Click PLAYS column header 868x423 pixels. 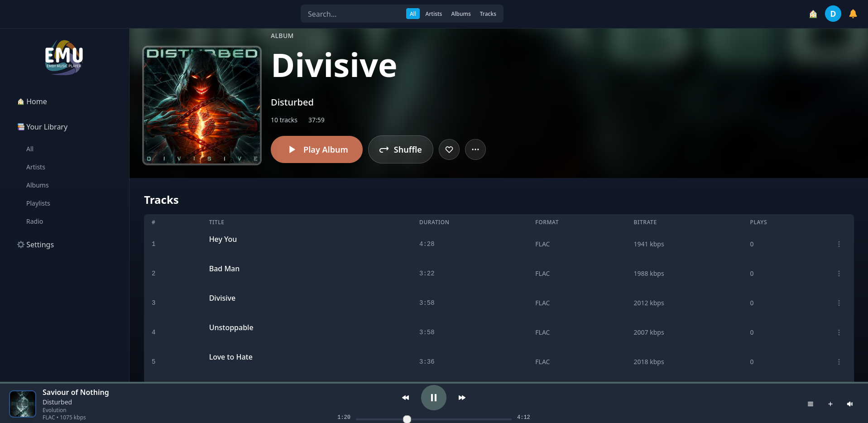coord(758,222)
